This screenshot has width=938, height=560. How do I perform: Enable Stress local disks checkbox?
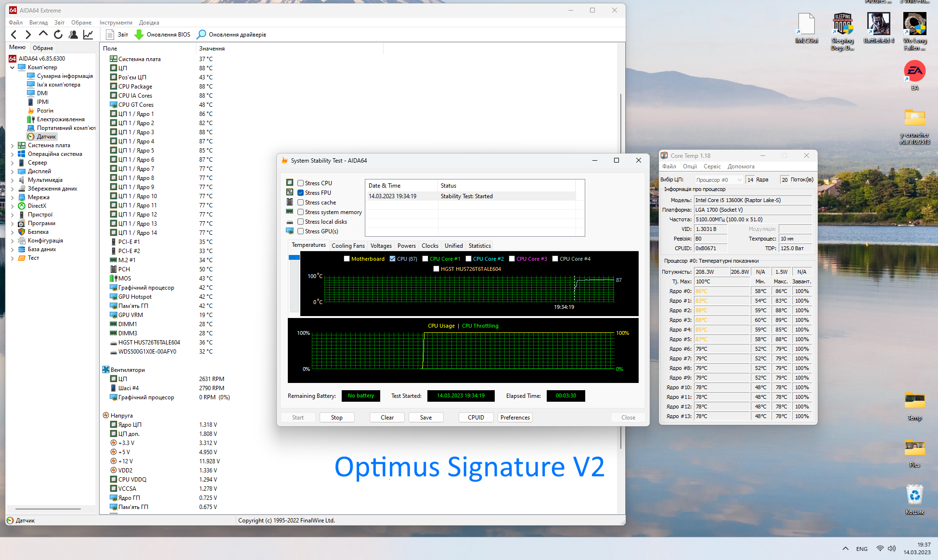coord(300,221)
